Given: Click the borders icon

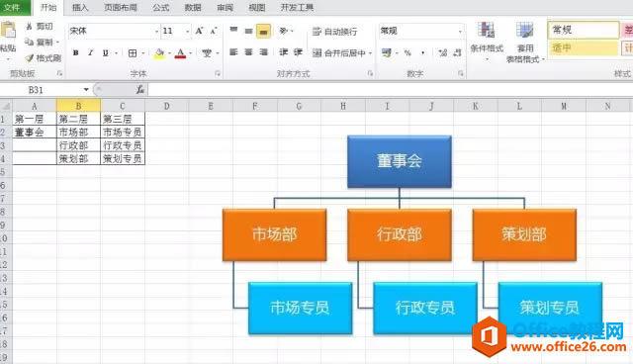Looking at the screenshot, I should pyautogui.click(x=132, y=52).
